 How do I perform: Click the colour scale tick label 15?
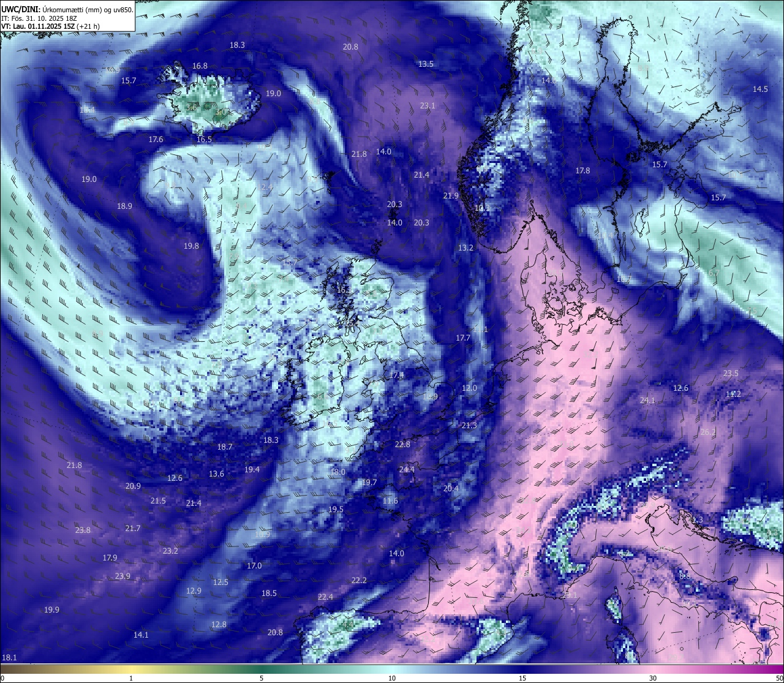coord(522,678)
